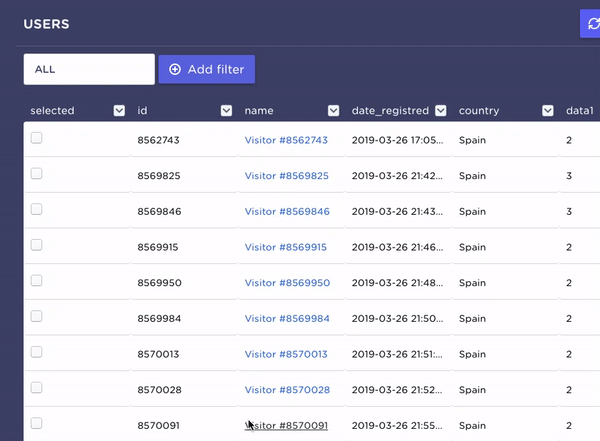Image resolution: width=600 pixels, height=441 pixels.
Task: Open the Visitor #8569846 link
Action: [287, 211]
